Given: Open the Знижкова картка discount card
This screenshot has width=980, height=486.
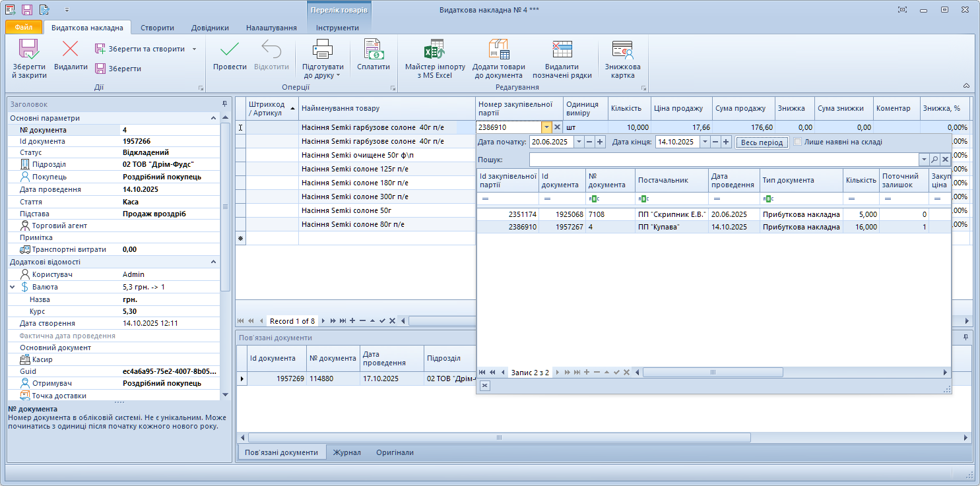Looking at the screenshot, I should pyautogui.click(x=622, y=51).
